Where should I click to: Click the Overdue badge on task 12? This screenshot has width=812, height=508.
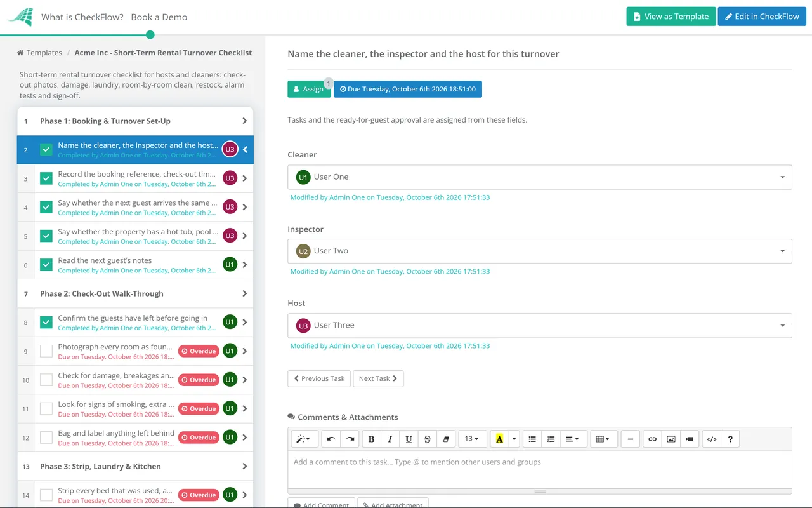[199, 438]
